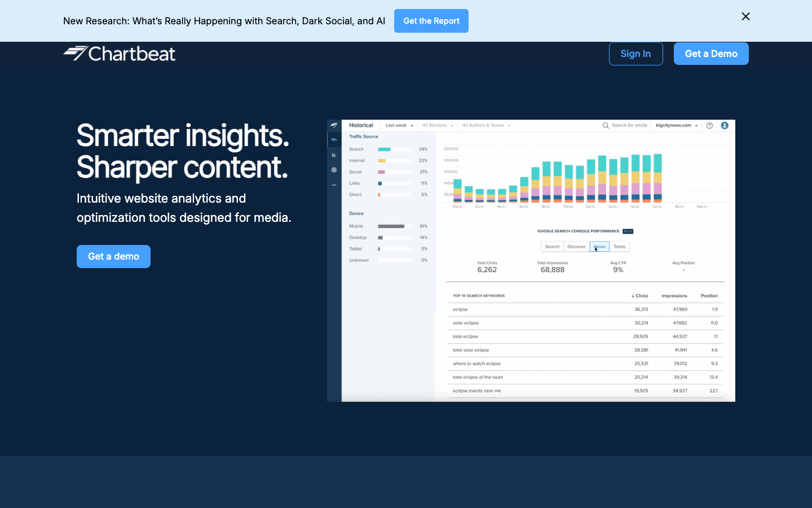Expand the All Authors & Teams dropdown
Screen dimensions: 812x508
[x=486, y=125]
